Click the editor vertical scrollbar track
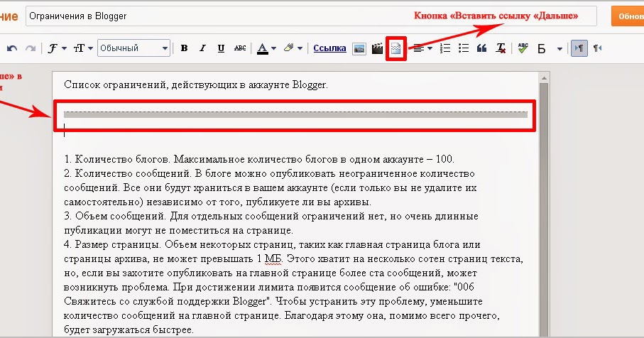 (x=544, y=209)
